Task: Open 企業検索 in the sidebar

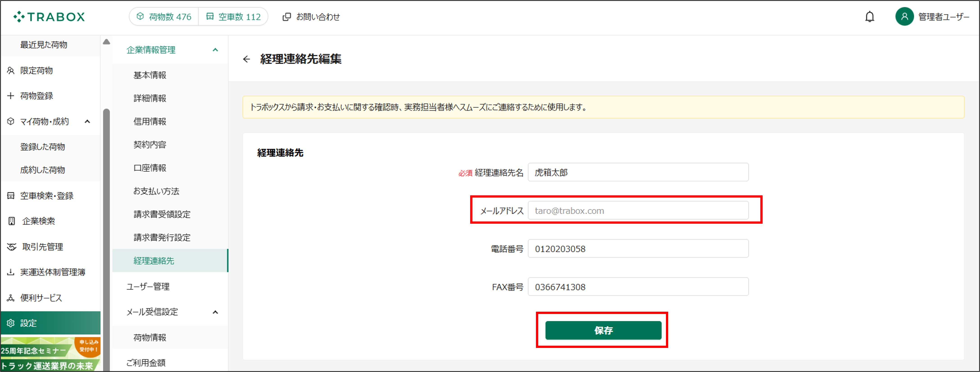Action: (38, 221)
